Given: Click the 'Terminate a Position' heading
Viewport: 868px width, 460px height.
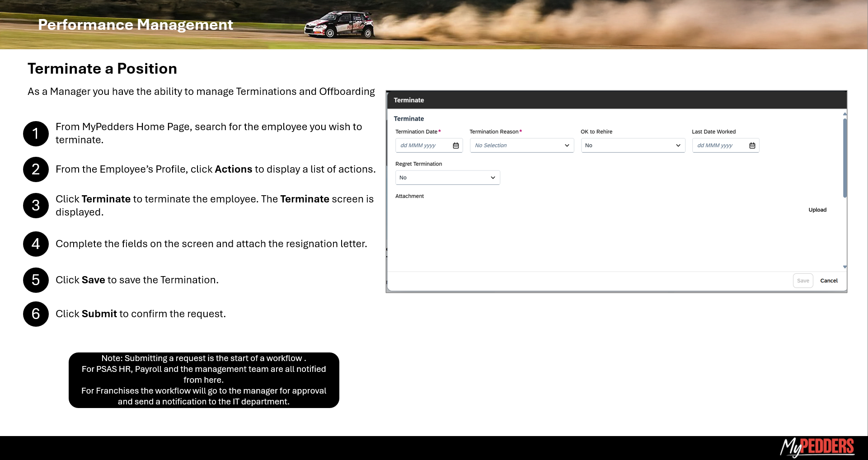Looking at the screenshot, I should coord(102,69).
